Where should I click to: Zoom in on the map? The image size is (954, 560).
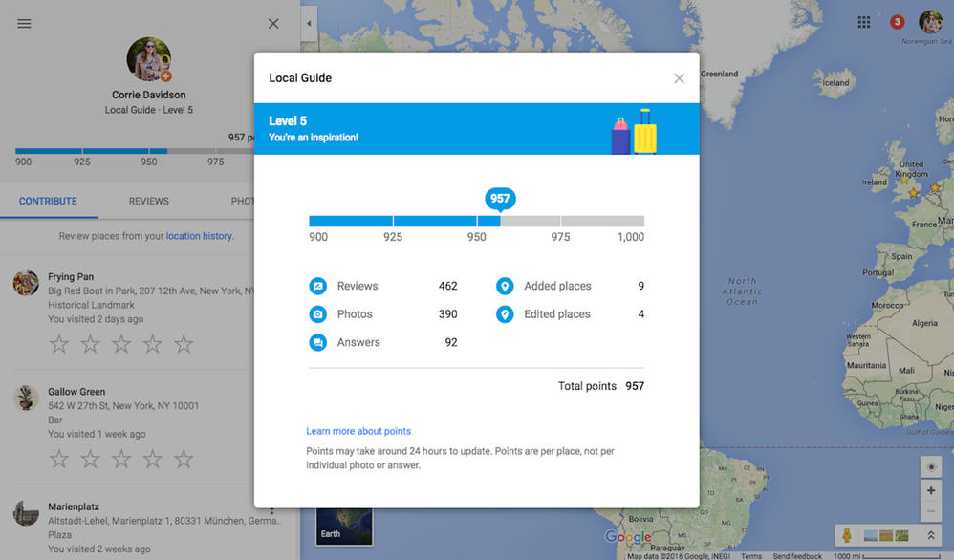(931, 490)
